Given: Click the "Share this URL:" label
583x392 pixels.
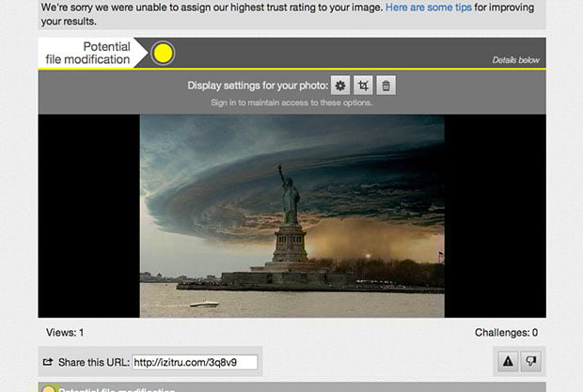Looking at the screenshot, I should [x=94, y=362].
